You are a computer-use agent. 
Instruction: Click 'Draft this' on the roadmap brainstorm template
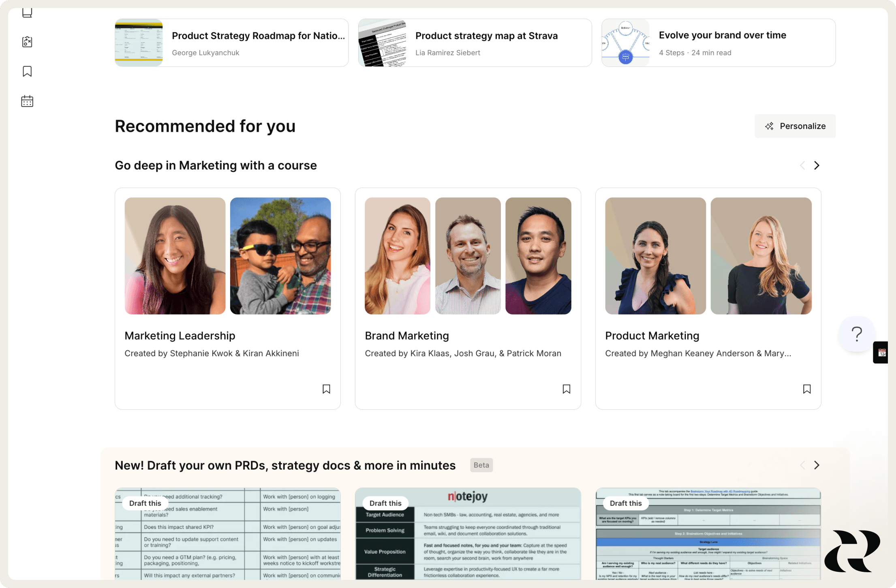625,503
